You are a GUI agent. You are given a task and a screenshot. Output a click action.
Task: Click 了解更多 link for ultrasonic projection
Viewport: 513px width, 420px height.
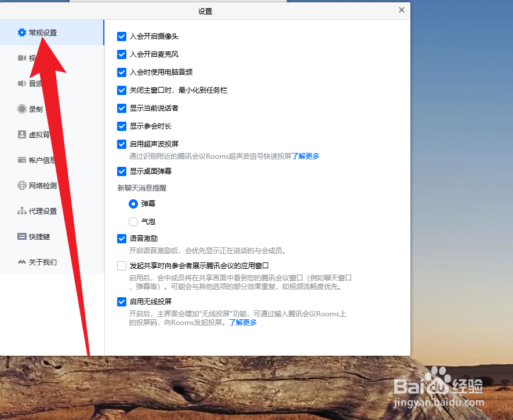tap(306, 156)
